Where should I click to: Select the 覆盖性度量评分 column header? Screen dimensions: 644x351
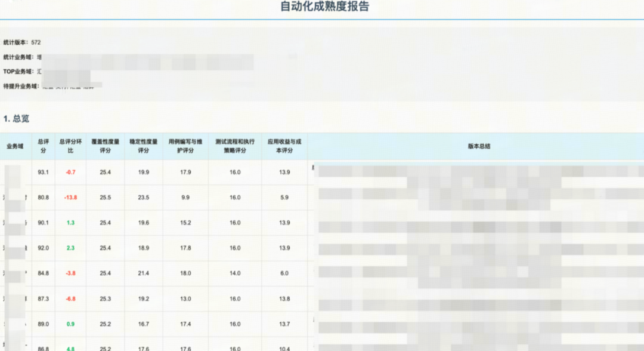pos(105,146)
